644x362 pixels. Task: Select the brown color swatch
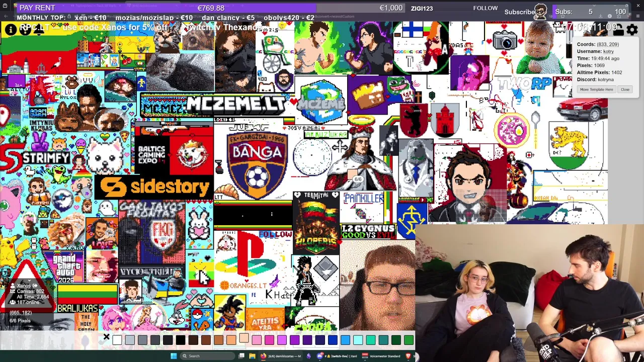pyautogui.click(x=206, y=340)
